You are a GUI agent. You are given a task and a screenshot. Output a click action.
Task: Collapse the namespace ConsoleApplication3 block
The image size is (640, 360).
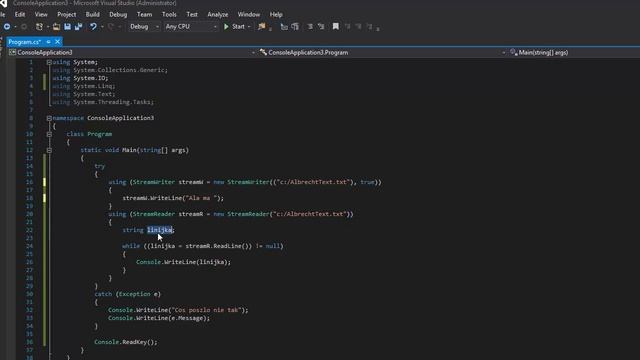pyautogui.click(x=49, y=118)
